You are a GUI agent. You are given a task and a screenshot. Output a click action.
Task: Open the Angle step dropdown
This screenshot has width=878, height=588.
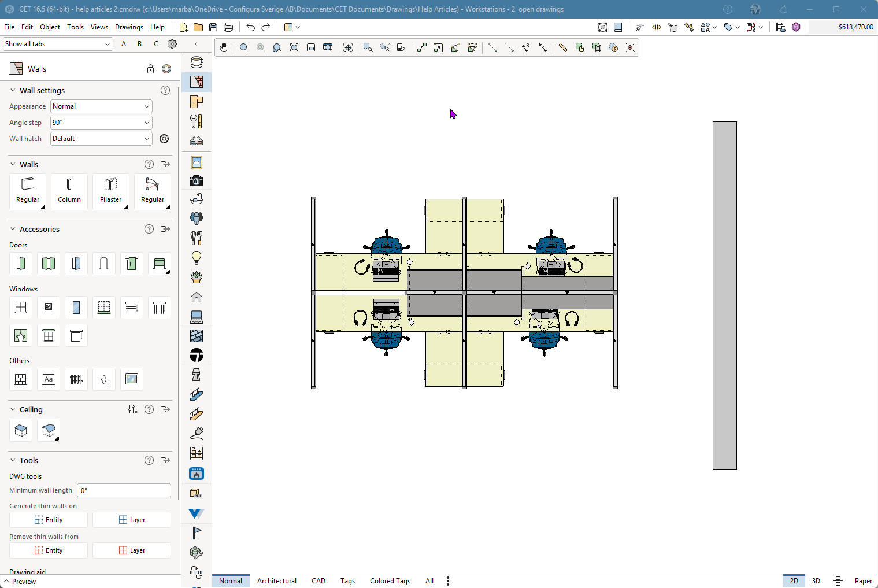[x=101, y=123]
